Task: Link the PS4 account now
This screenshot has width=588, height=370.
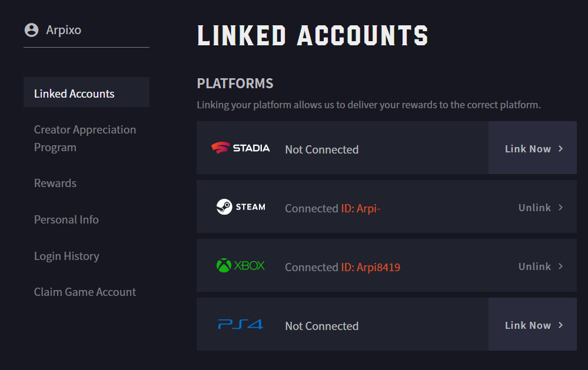Action: pos(528,325)
